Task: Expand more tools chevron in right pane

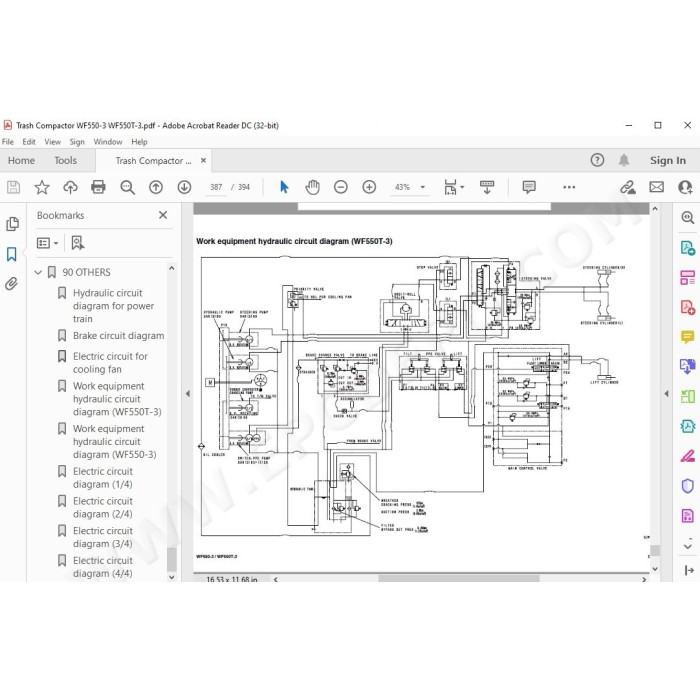Action: tap(688, 546)
